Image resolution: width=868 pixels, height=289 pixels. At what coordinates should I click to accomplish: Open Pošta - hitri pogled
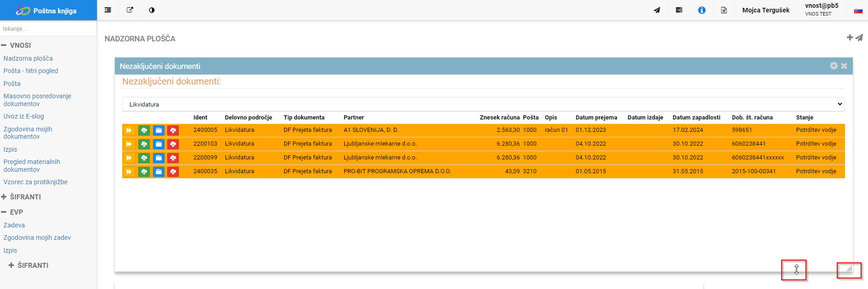(31, 71)
